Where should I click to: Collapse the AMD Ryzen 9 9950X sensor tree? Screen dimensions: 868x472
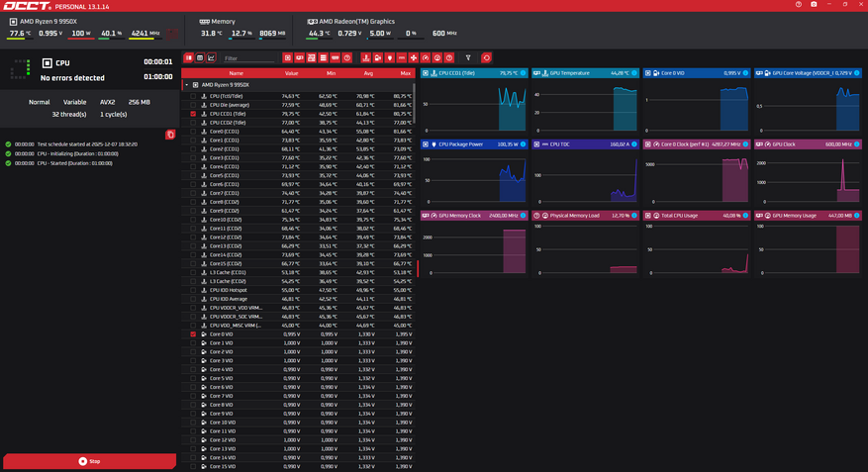coord(186,85)
